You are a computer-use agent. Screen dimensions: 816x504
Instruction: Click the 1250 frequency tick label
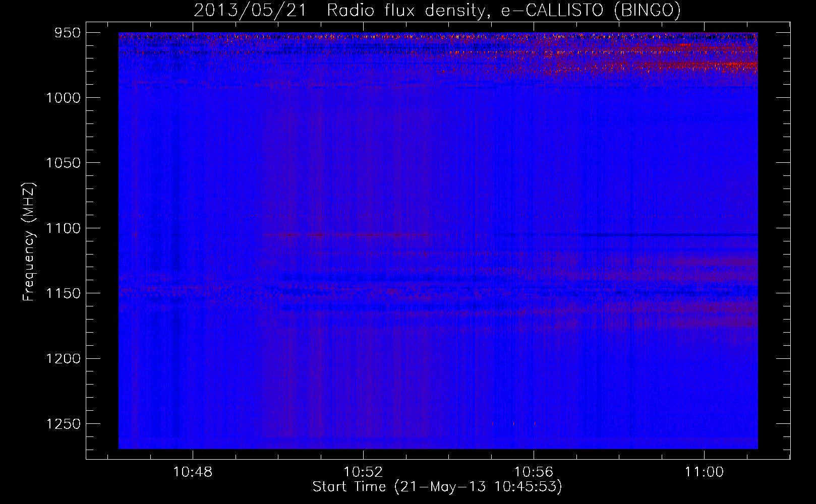[63, 424]
